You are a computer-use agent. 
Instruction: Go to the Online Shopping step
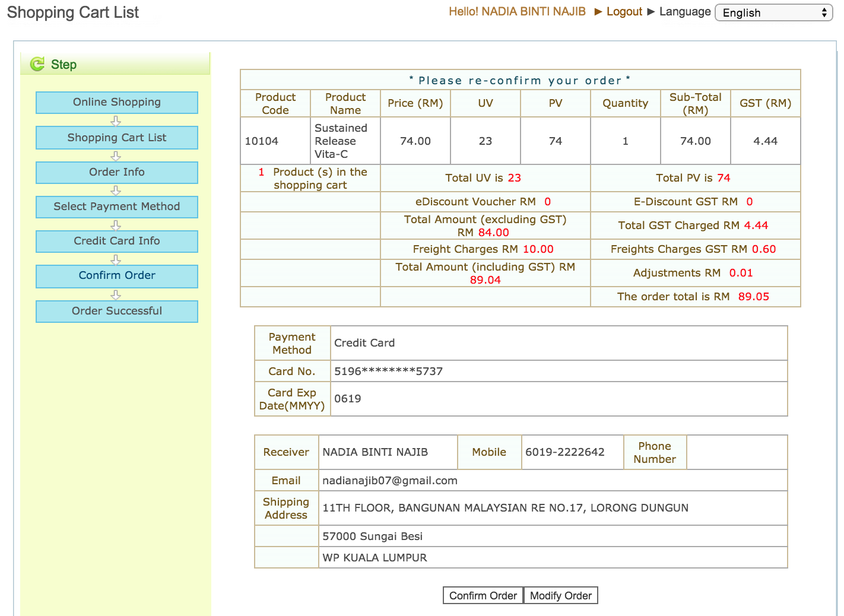[117, 103]
